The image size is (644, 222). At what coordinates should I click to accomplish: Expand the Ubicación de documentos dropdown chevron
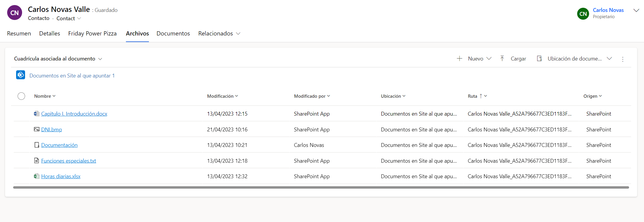609,59
